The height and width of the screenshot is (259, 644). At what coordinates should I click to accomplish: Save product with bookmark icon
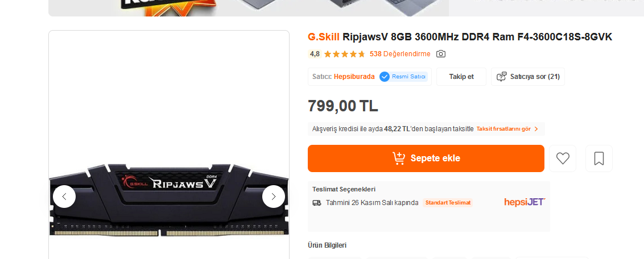(599, 158)
